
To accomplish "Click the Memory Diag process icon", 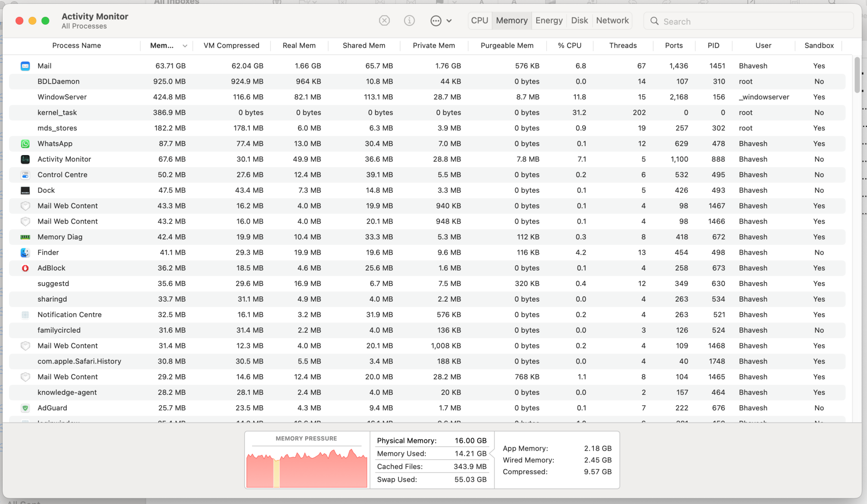I will coord(25,237).
